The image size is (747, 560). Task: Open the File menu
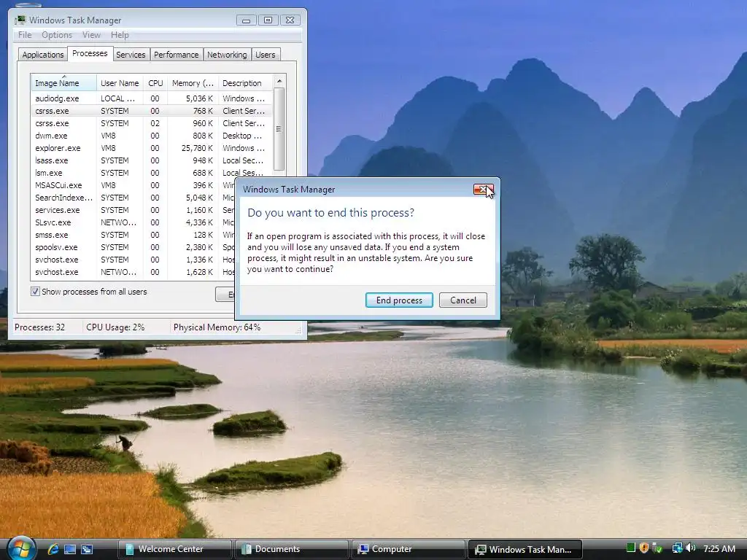[x=25, y=35]
